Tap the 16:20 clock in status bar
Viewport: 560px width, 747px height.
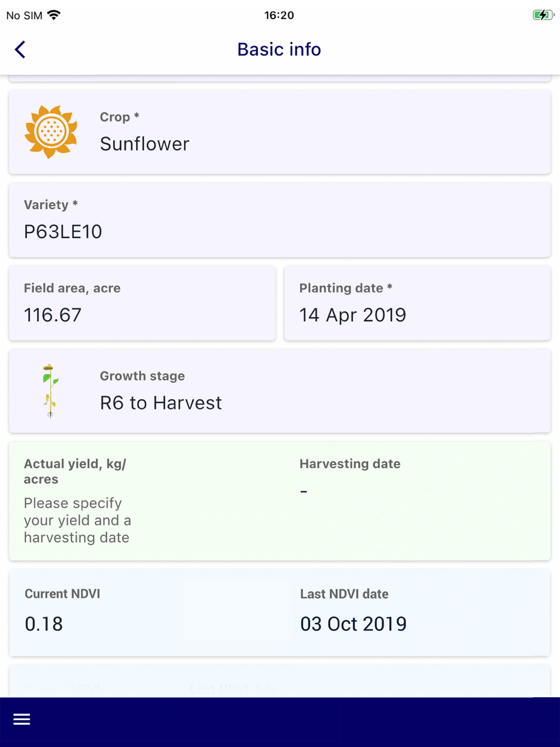point(279,15)
